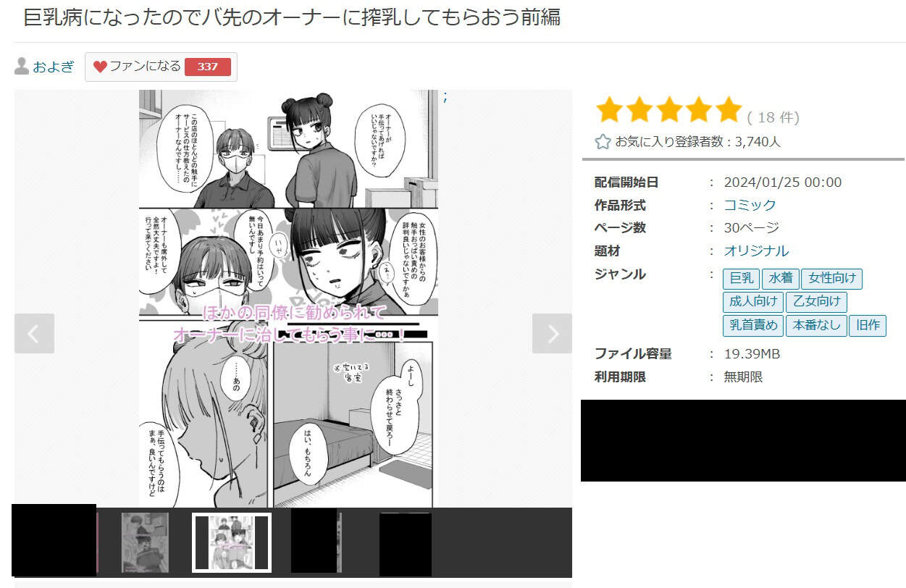Select the 成人向け genre tag

[x=753, y=301]
